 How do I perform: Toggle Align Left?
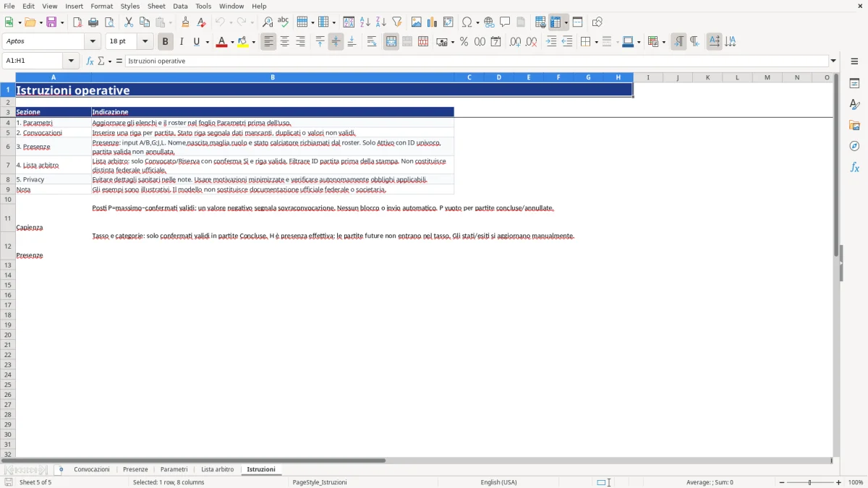269,42
